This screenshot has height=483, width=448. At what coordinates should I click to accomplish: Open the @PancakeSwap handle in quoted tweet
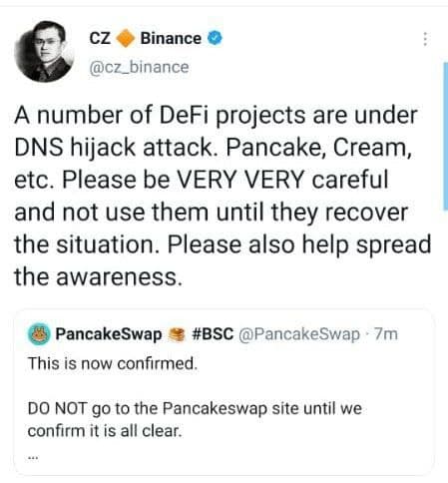299,334
